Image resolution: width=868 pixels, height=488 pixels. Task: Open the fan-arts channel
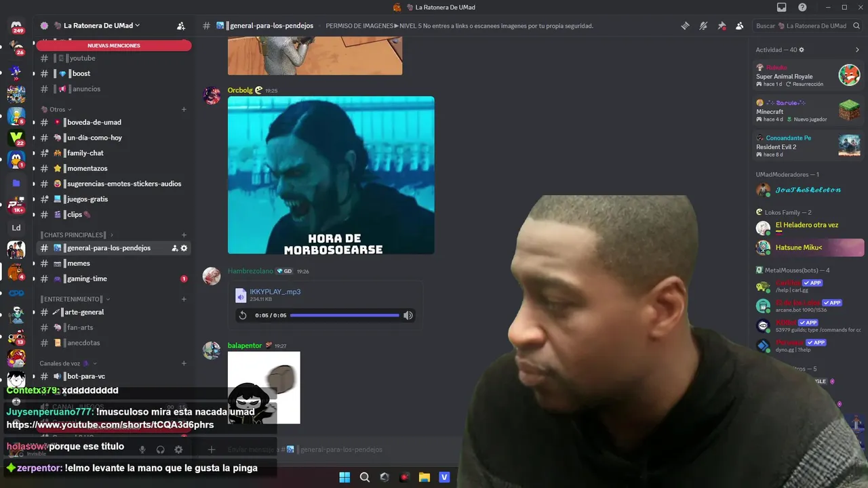[113, 327]
